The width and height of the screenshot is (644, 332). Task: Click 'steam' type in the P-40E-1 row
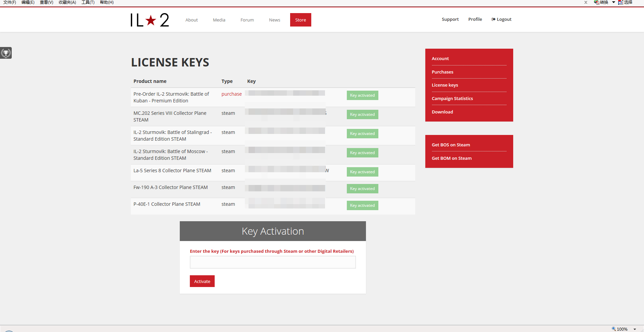coord(228,204)
